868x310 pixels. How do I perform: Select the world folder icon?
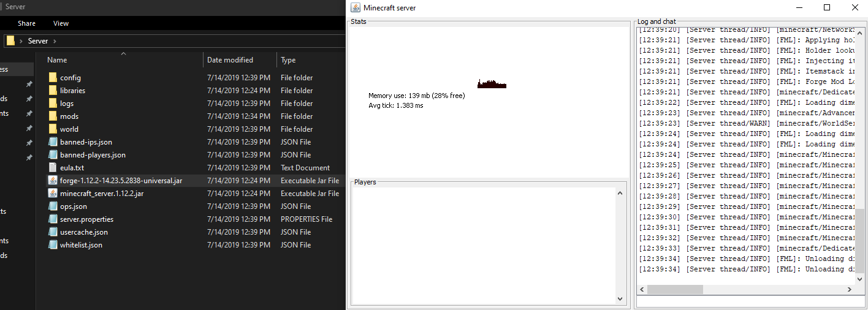53,129
